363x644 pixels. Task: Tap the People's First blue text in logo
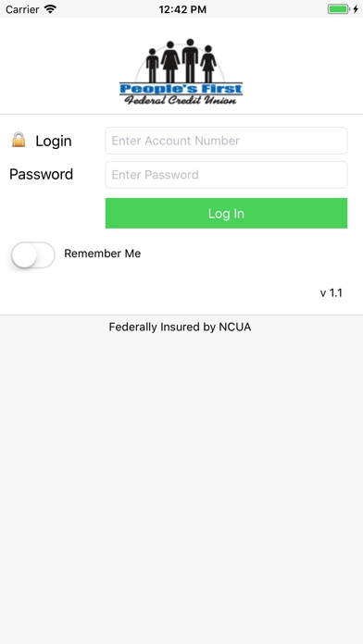[181, 89]
